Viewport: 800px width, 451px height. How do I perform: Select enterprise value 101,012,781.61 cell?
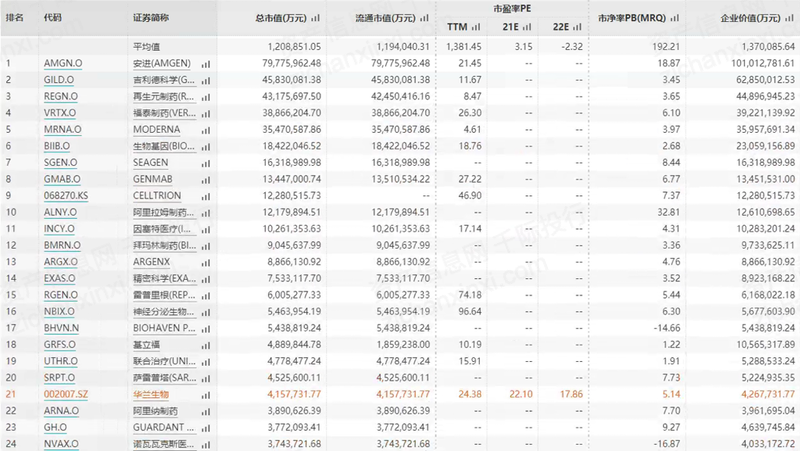[x=763, y=63]
